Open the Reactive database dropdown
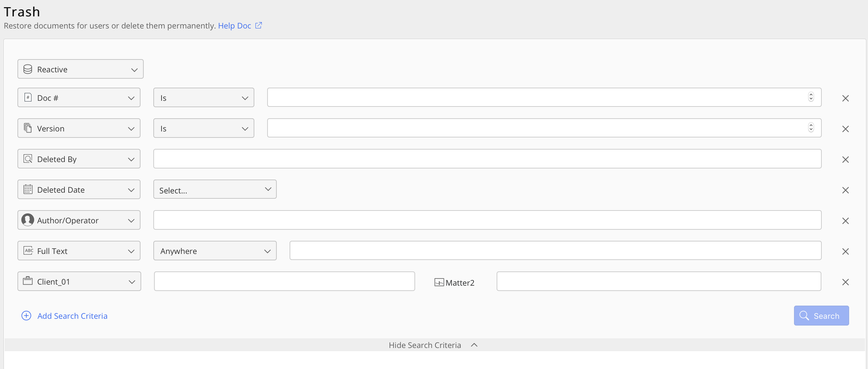The height and width of the screenshot is (369, 868). pyautogui.click(x=80, y=69)
